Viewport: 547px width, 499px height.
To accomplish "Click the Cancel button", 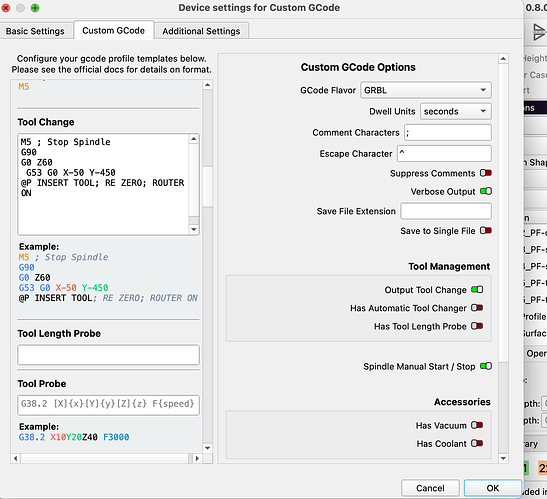I will pyautogui.click(x=430, y=488).
